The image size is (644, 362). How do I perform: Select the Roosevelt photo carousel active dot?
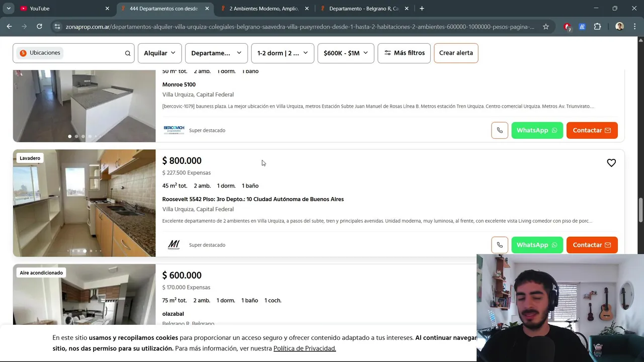(x=85, y=251)
